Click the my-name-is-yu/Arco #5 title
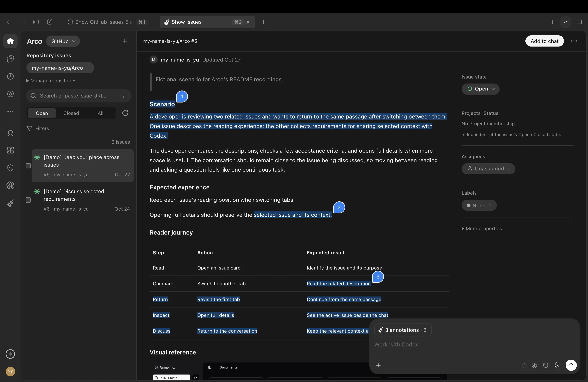This screenshot has width=588, height=382. [170, 41]
